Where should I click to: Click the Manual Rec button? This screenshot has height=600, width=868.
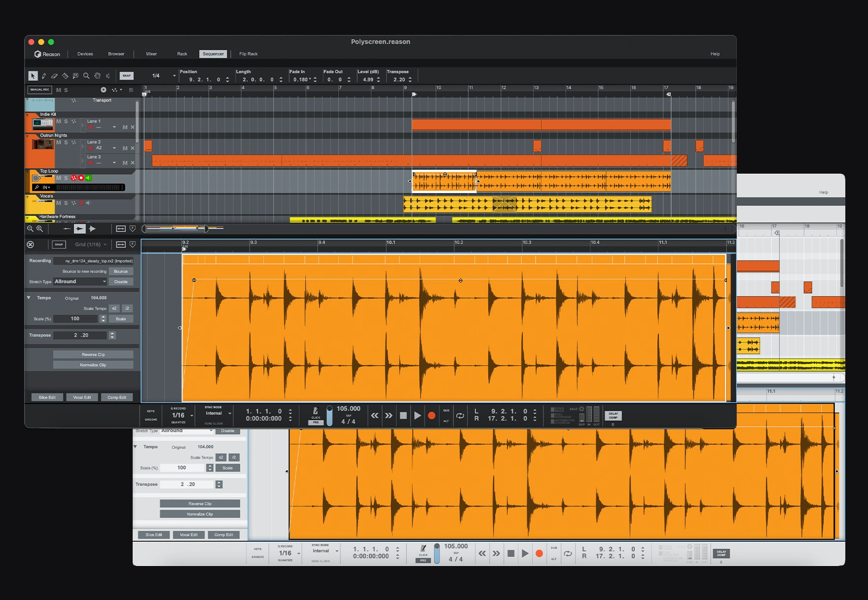(x=39, y=90)
